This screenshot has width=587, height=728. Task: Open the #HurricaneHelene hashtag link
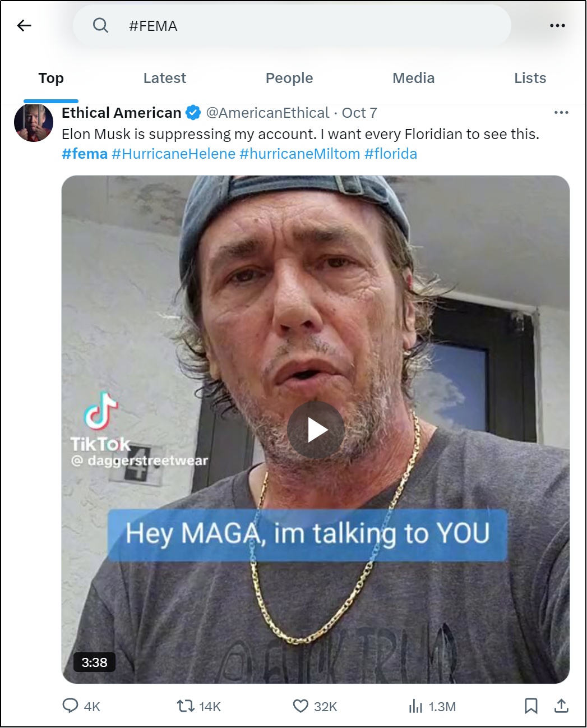[x=173, y=154]
